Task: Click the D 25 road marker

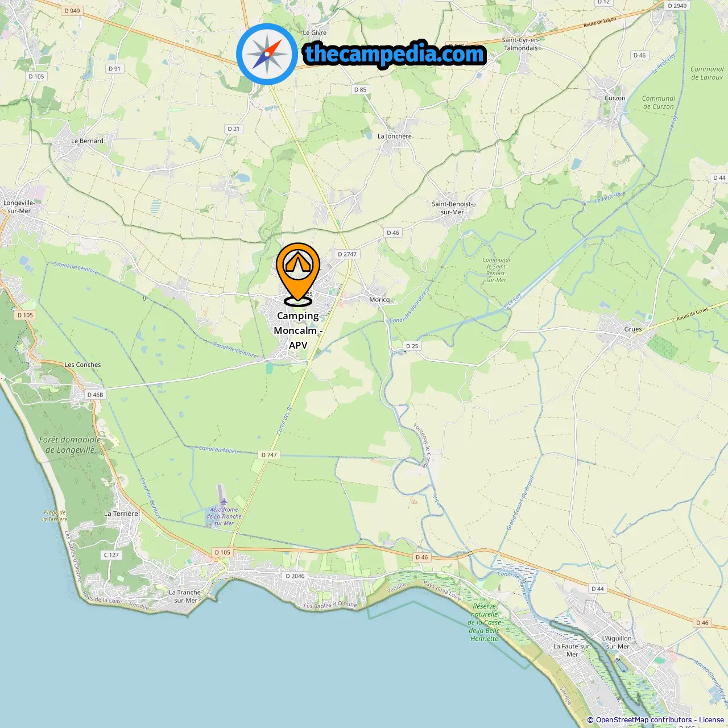Action: (412, 346)
